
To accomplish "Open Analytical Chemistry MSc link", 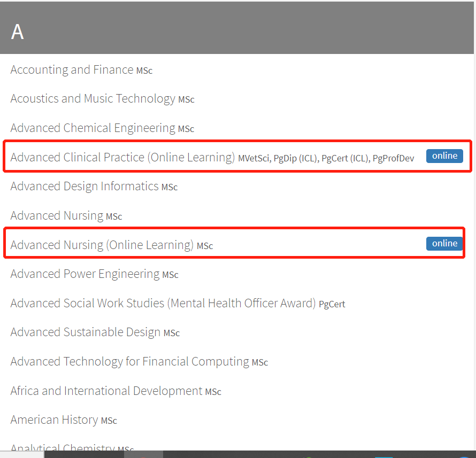I will 72,447.
